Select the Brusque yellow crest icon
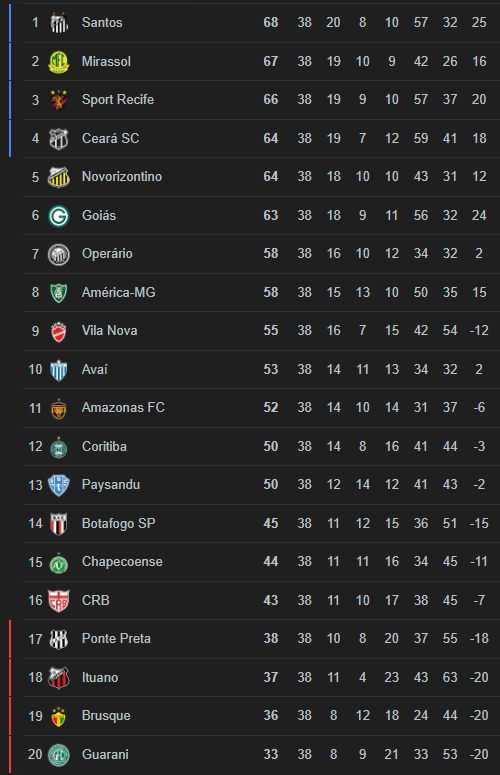 click(x=59, y=716)
